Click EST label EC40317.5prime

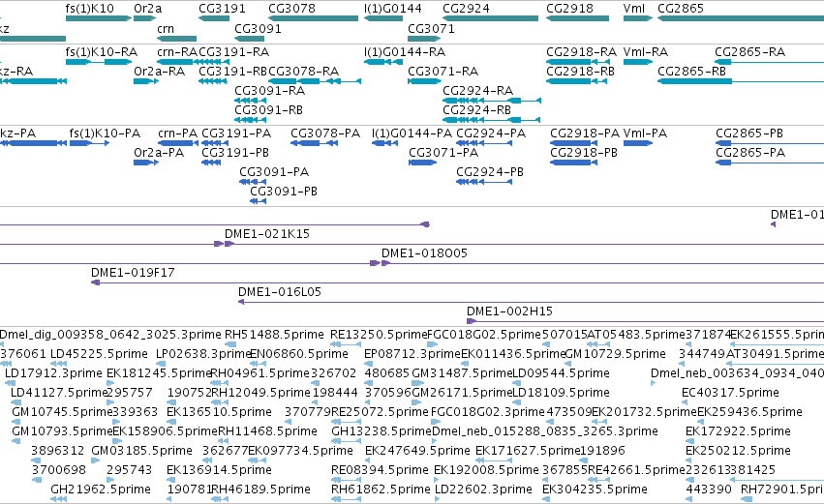click(x=730, y=393)
